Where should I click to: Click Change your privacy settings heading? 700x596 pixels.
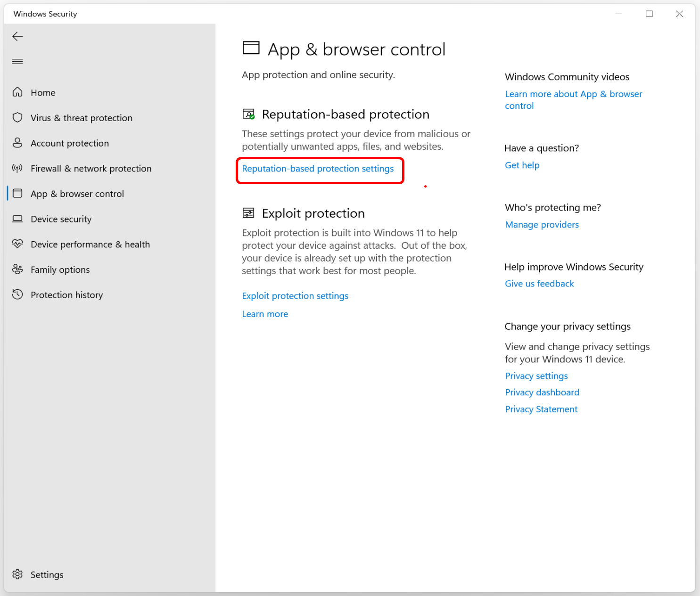(x=568, y=327)
